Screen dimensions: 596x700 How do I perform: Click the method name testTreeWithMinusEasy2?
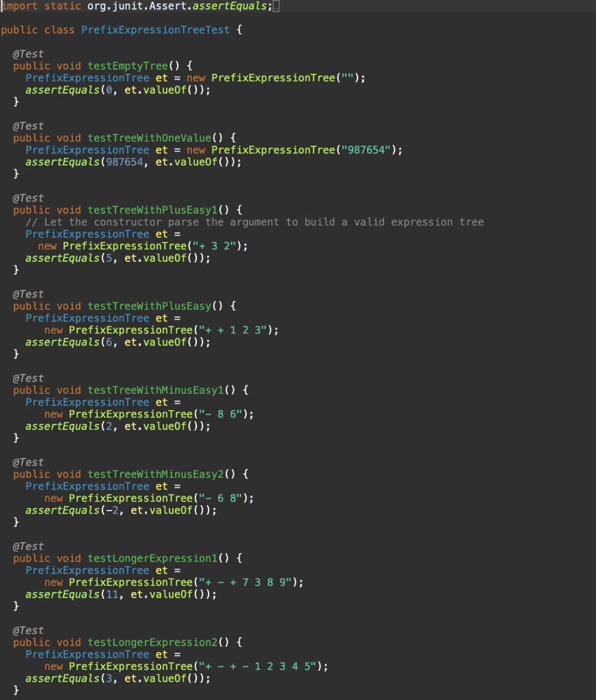pos(156,474)
